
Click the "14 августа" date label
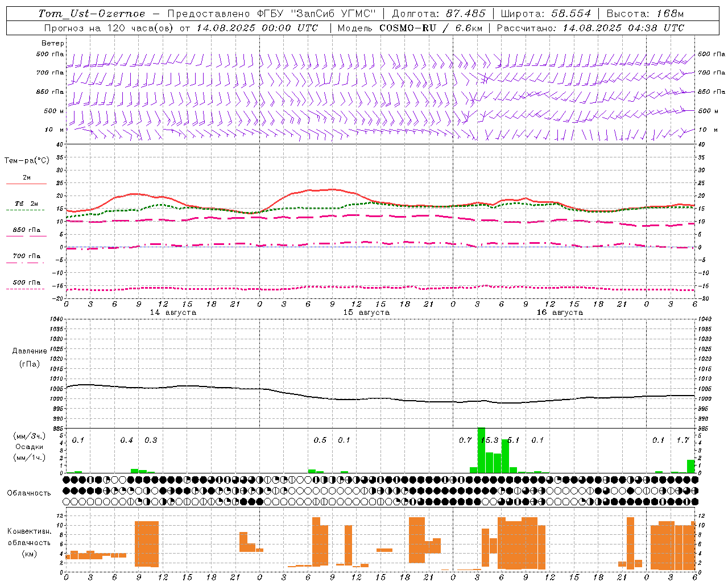[173, 313]
